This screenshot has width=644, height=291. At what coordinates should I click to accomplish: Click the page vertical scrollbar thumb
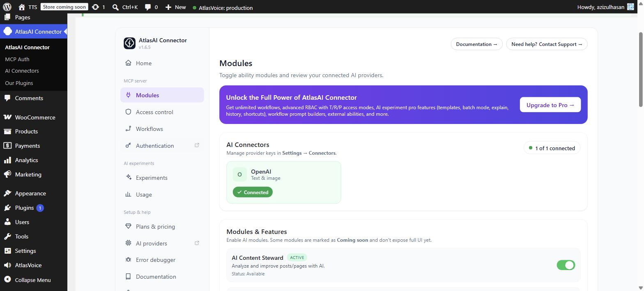click(x=640, y=70)
